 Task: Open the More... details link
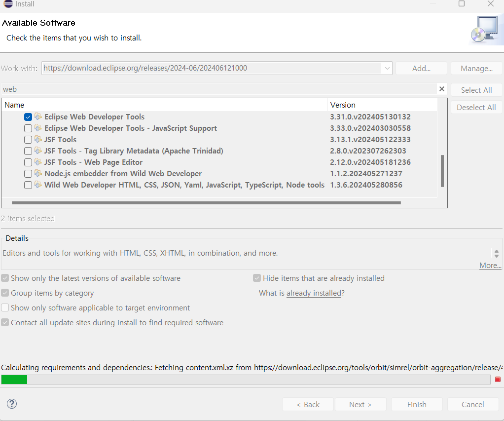[x=490, y=266]
